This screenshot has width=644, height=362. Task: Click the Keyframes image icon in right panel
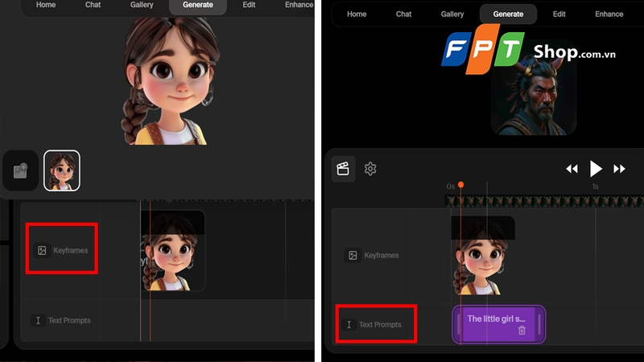[353, 255]
